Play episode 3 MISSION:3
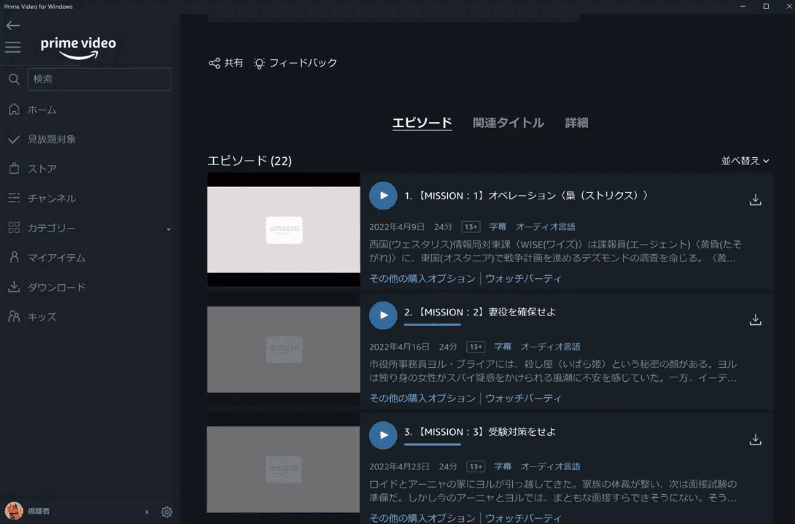The image size is (795, 524). click(383, 435)
